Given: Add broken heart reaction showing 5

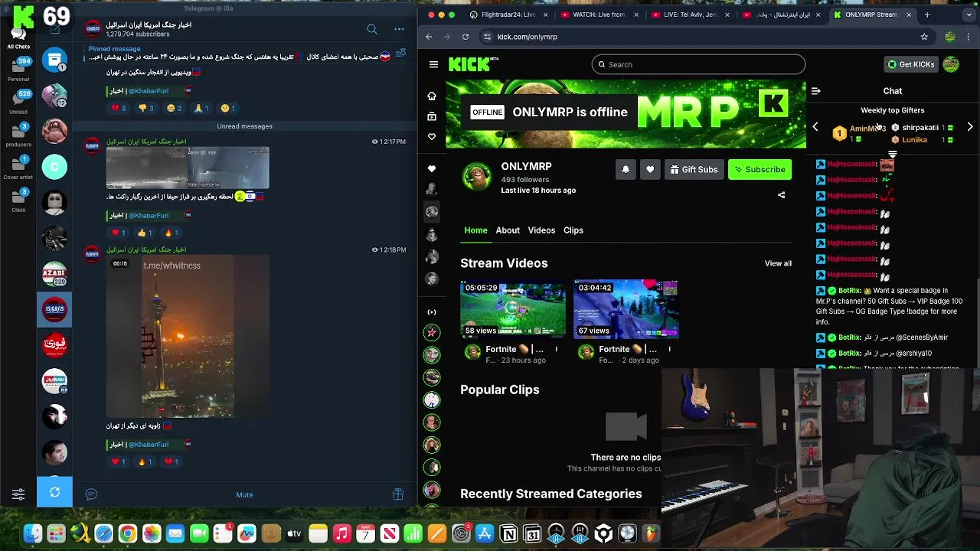Looking at the screenshot, I should pos(119,108).
